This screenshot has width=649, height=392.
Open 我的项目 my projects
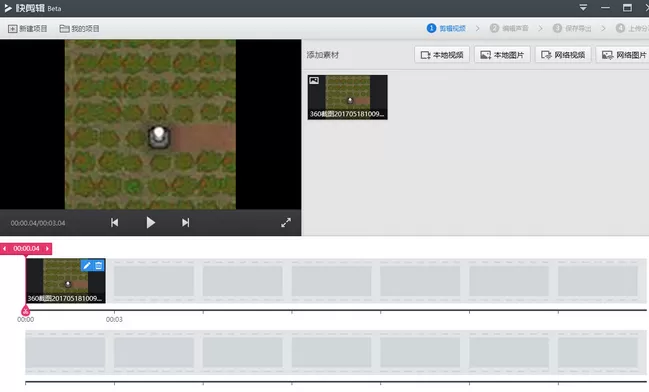tap(79, 29)
